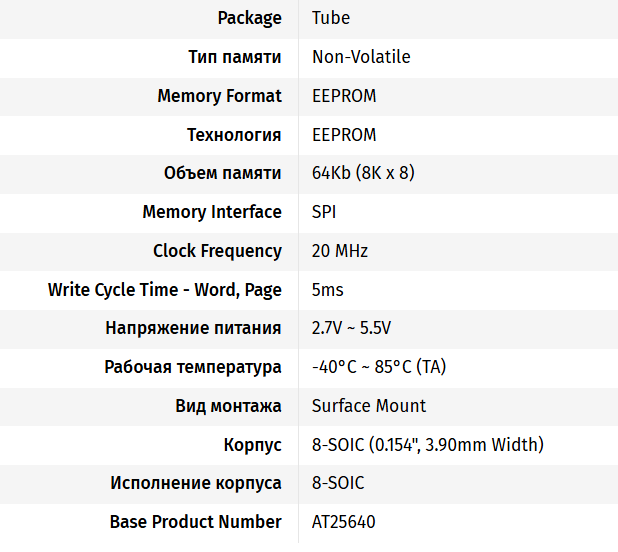The image size is (618, 552).
Task: Select the "5ms" write cycle value
Action: [x=327, y=290]
